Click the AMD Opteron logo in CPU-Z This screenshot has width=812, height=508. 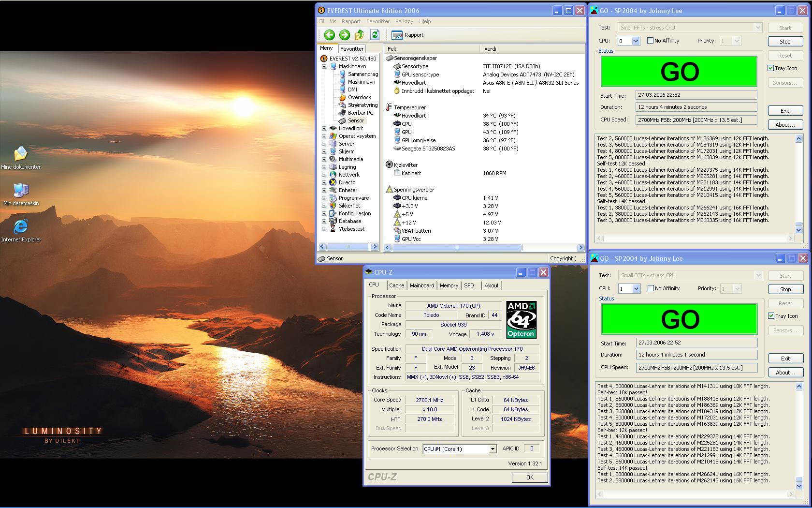coord(521,320)
